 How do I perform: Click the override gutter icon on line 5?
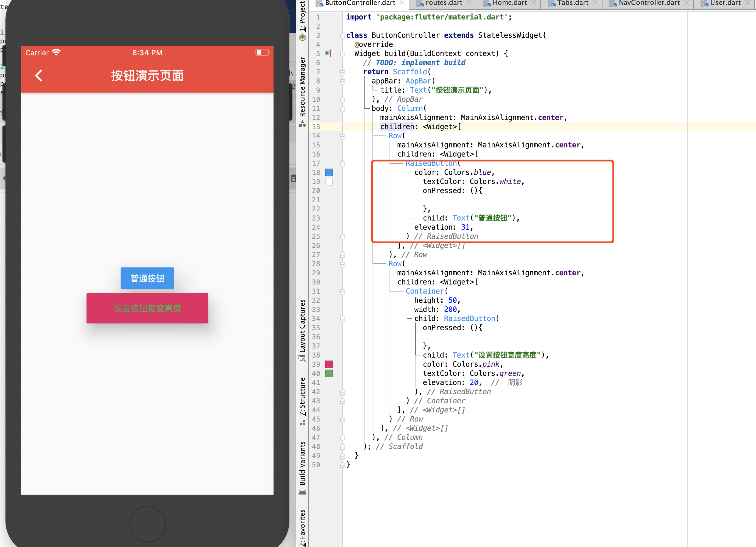coord(328,53)
